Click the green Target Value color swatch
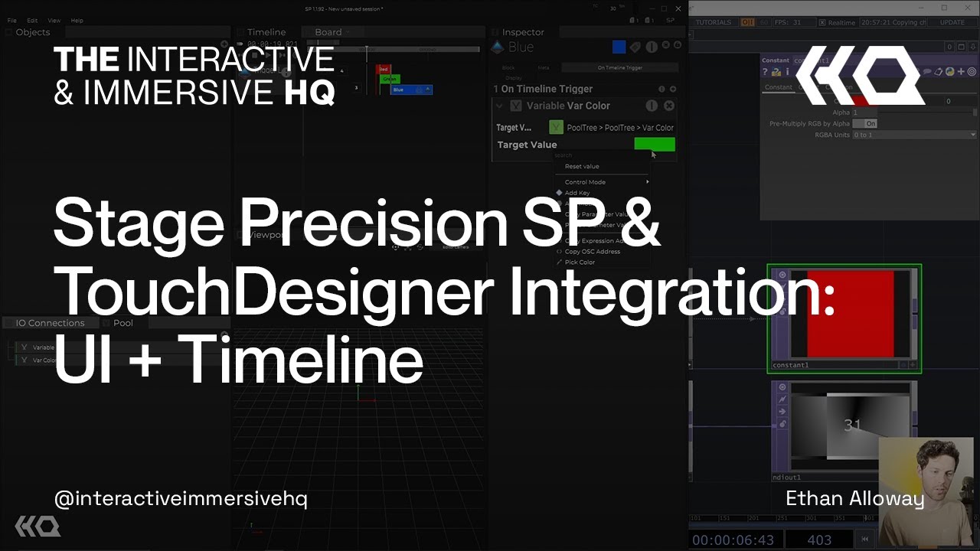Viewport: 980px width, 551px height. tap(655, 145)
